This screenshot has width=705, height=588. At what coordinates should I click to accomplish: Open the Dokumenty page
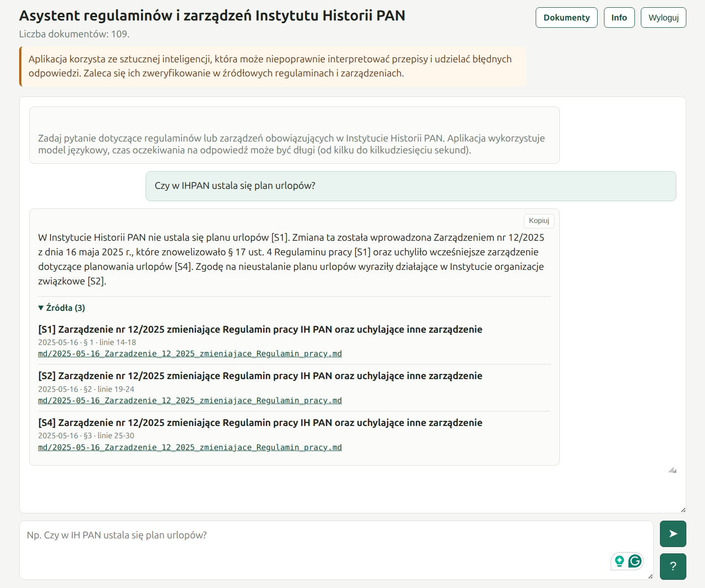pos(567,18)
